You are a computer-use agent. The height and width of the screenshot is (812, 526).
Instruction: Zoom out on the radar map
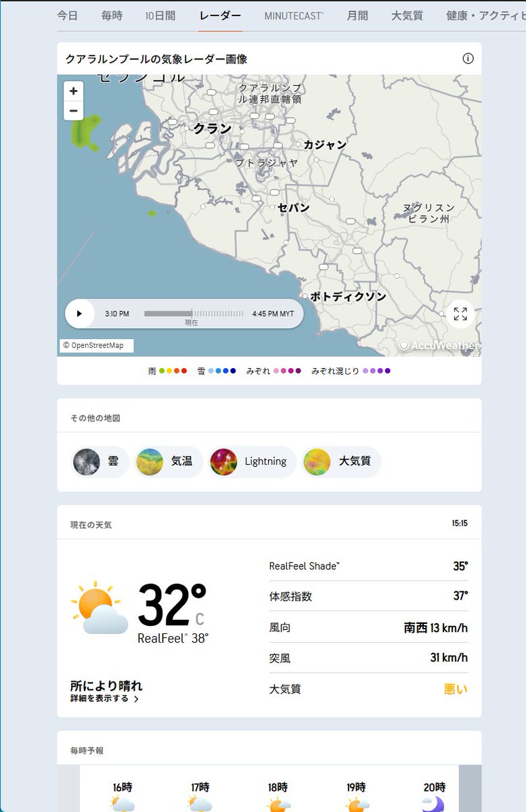tap(73, 111)
